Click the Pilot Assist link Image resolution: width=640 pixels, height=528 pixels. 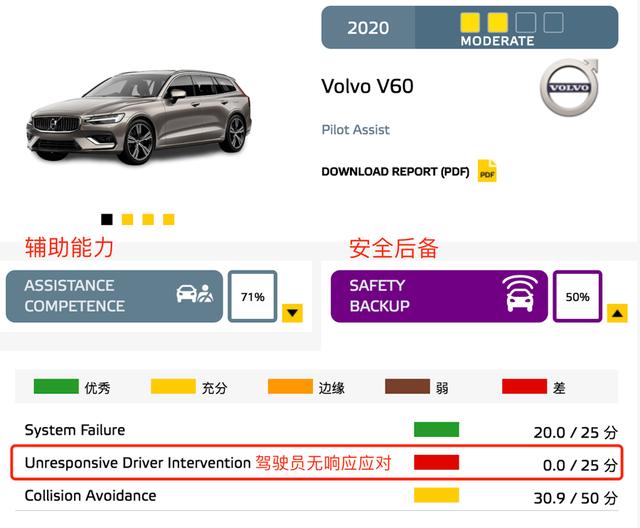[x=356, y=130]
